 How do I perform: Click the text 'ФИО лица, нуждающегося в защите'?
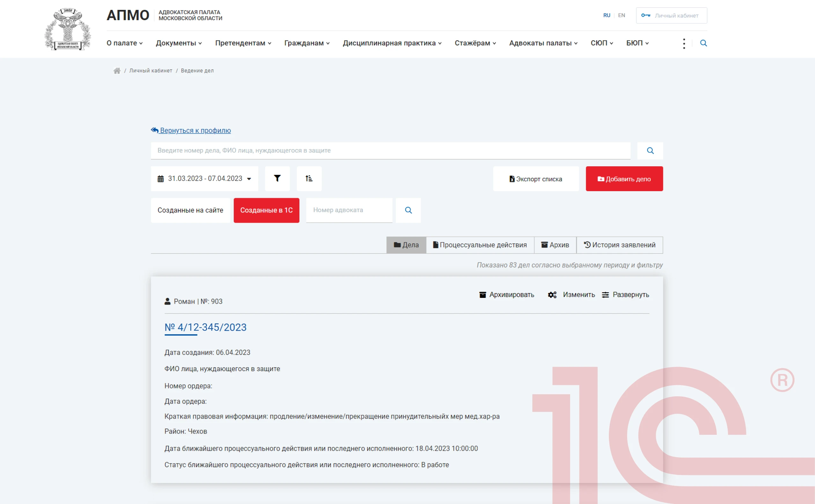point(222,369)
